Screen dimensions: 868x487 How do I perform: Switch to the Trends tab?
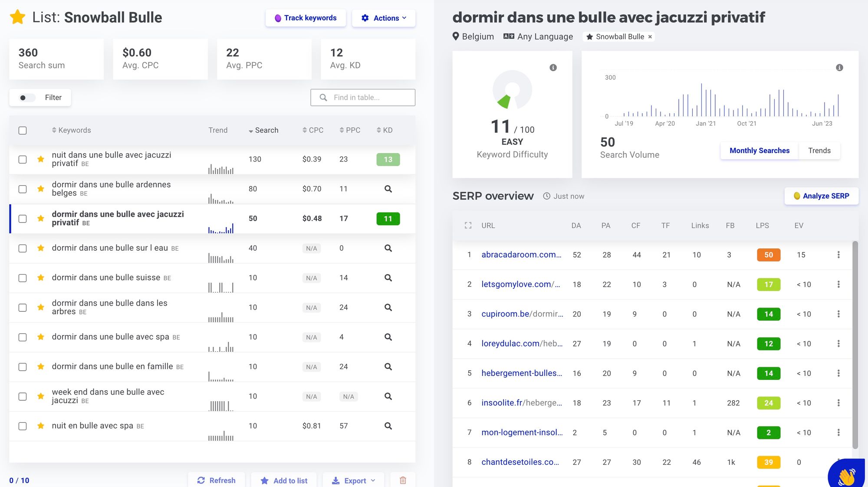point(819,150)
